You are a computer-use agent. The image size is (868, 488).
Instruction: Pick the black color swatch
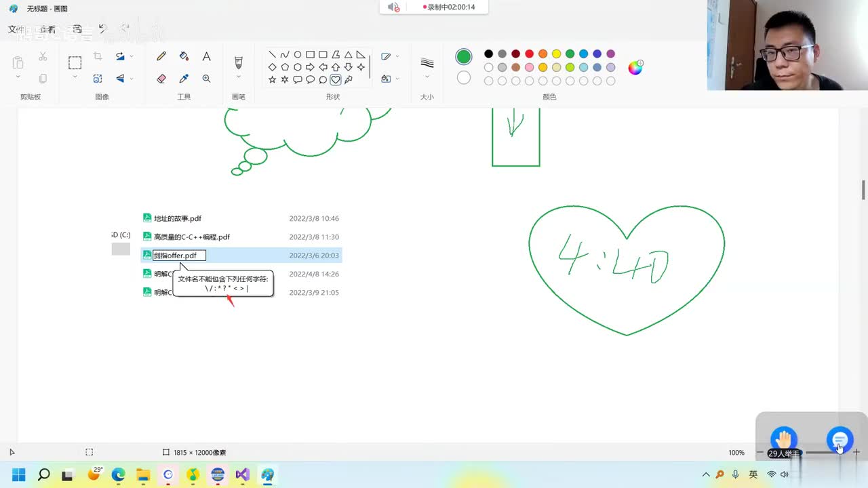(488, 54)
